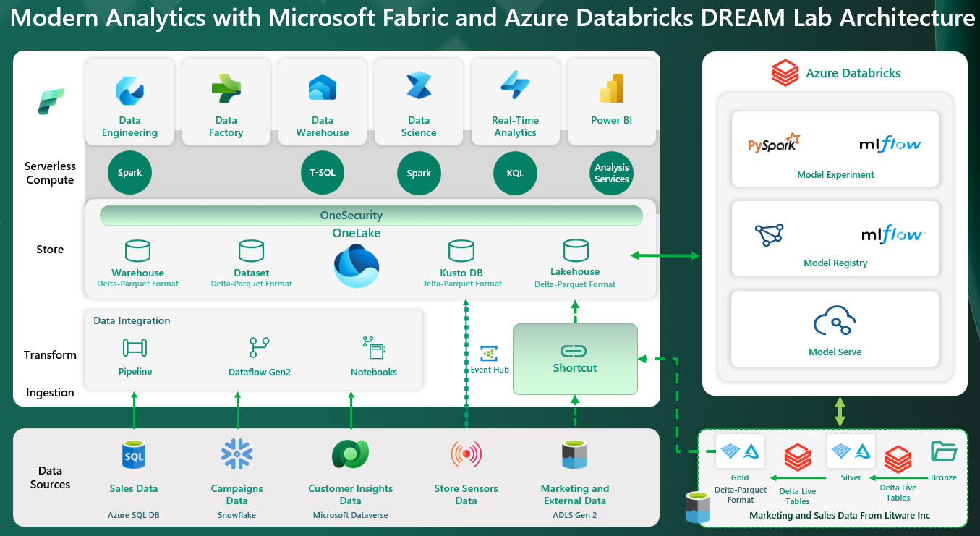Select the KQL compute circle
The image size is (980, 536).
point(515,173)
